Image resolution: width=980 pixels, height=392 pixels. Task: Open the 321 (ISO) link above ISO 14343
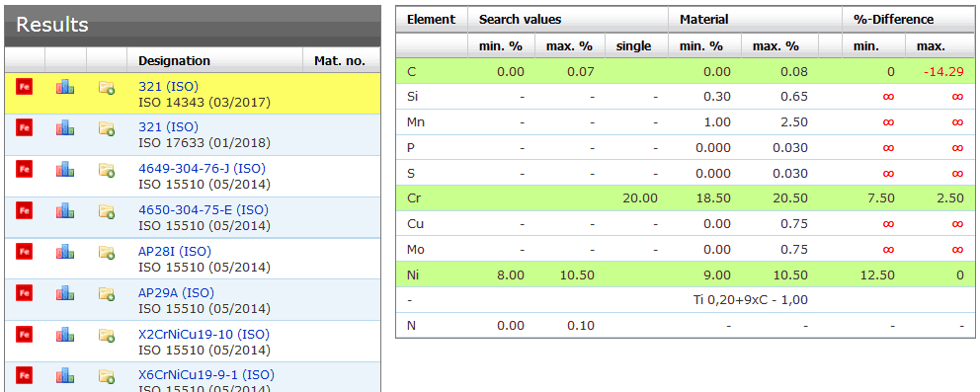(x=168, y=86)
